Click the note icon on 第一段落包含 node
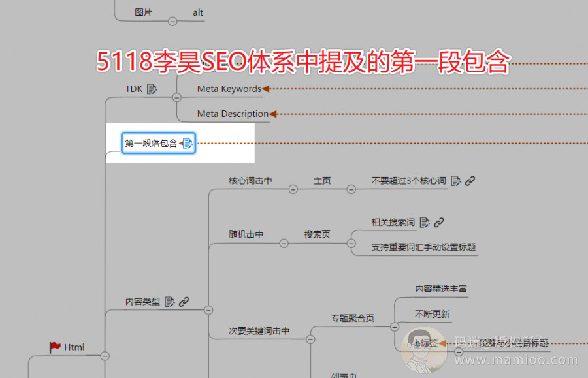This screenshot has height=378, width=588. [x=188, y=144]
